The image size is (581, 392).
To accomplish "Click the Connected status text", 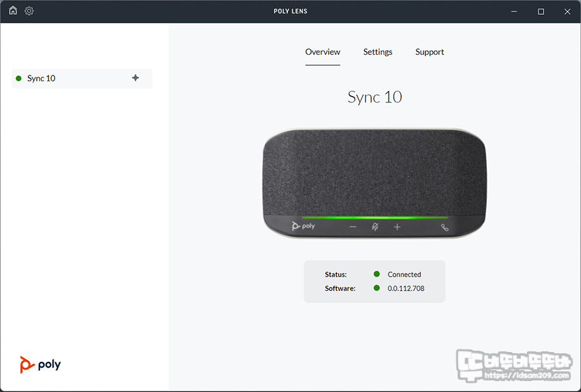I will [x=404, y=274].
